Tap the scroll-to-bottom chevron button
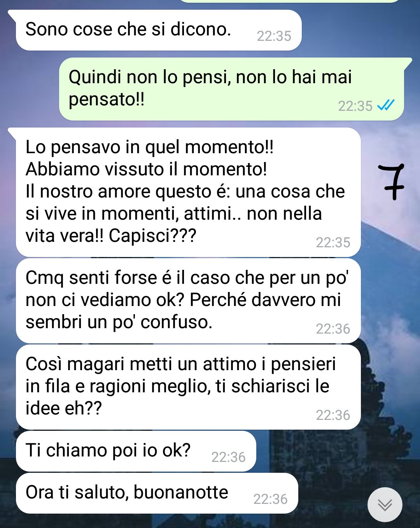 pyautogui.click(x=385, y=505)
